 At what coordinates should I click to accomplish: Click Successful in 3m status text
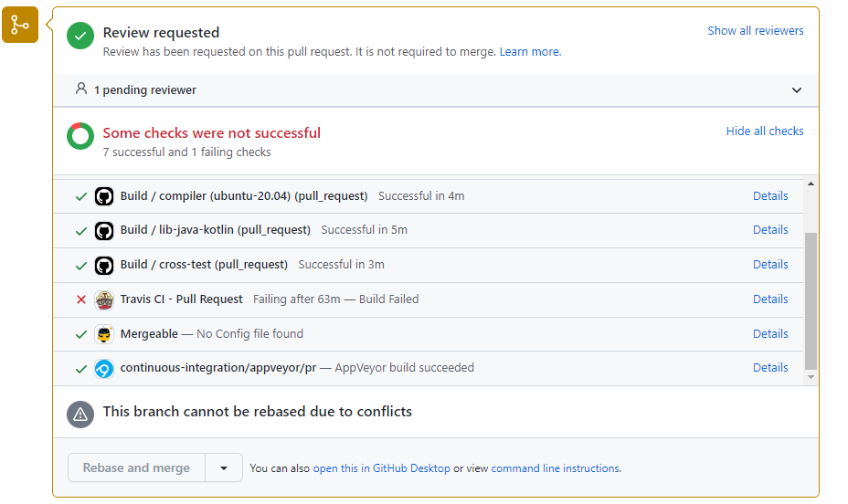[x=341, y=264]
